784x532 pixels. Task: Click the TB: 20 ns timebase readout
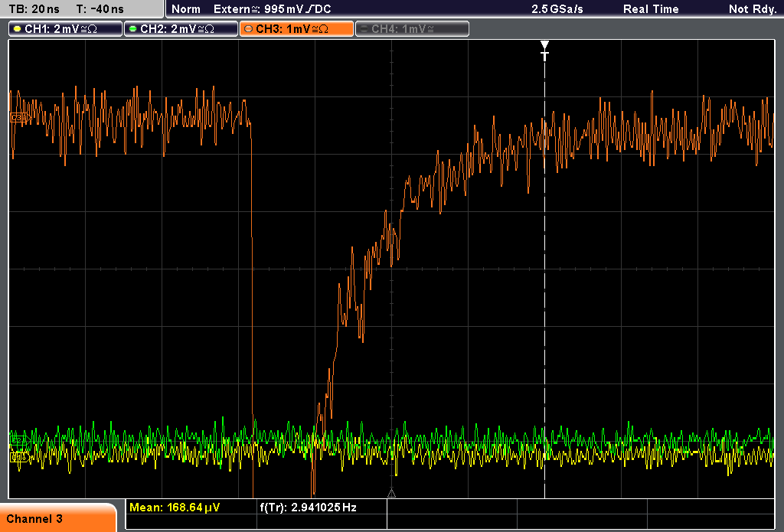[34, 9]
